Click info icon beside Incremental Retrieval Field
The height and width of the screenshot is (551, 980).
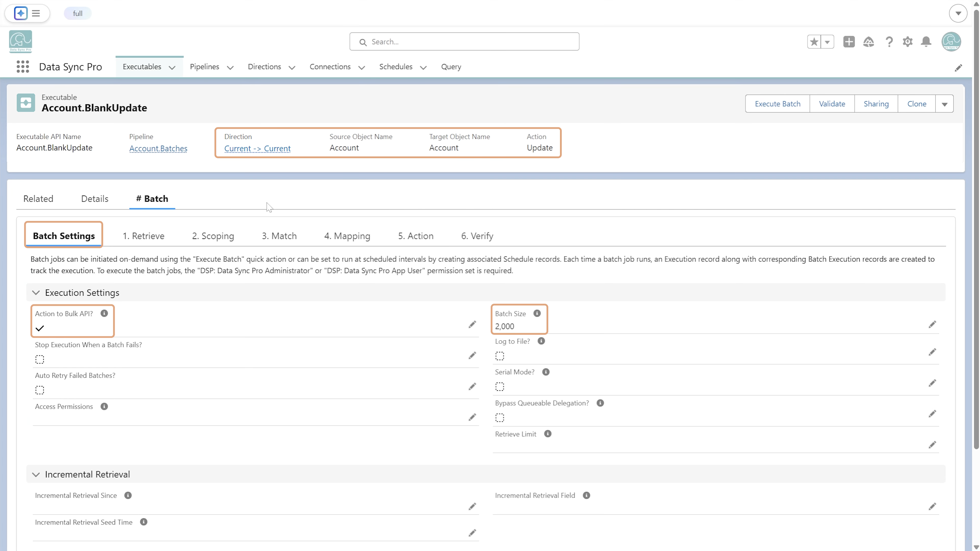click(x=586, y=495)
